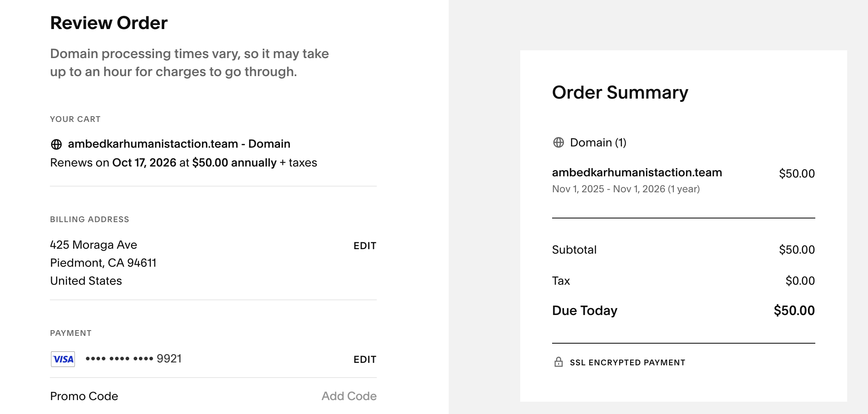Click the Renews on Oct 17, 2026 text
The height and width of the screenshot is (414, 868).
pos(183,163)
